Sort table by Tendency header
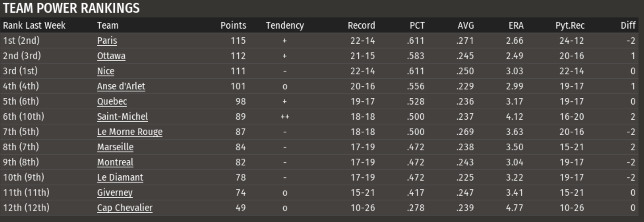This screenshot has width=644, height=222. tap(284, 26)
